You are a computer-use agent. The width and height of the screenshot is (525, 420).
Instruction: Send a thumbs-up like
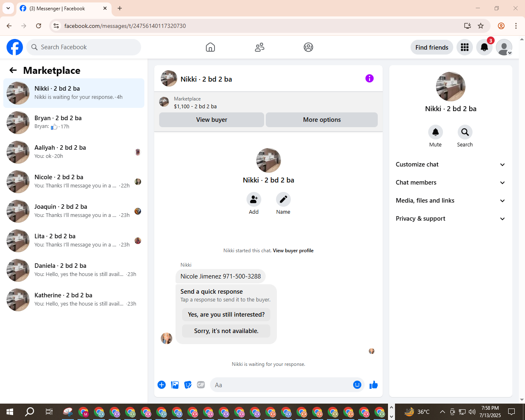pos(374,385)
